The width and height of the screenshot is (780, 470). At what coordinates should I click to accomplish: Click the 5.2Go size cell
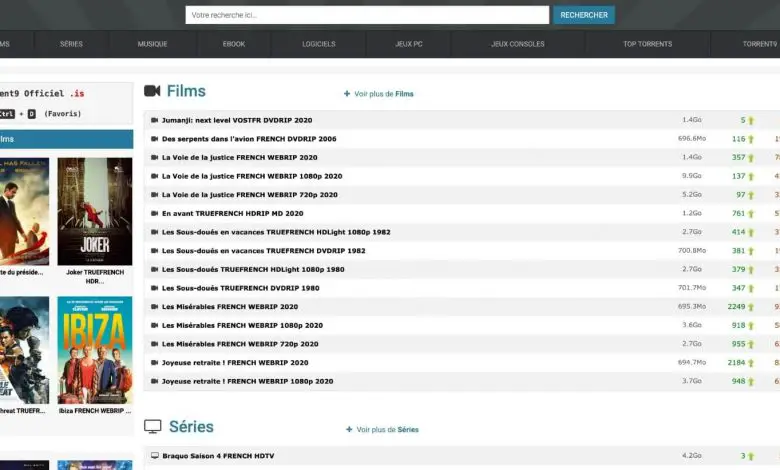[x=692, y=194]
